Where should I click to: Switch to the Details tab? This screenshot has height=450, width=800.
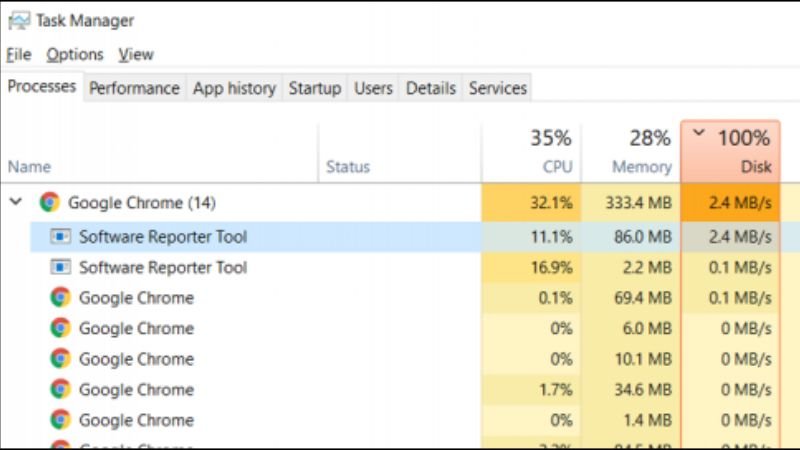[x=431, y=88]
